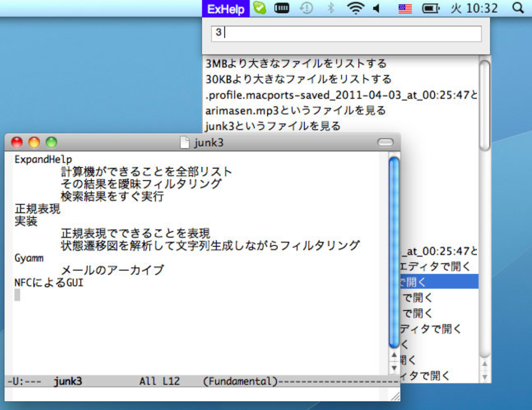This screenshot has width=532, height=410.
Task: Click the 火 10:32 clock
Action: (x=474, y=8)
